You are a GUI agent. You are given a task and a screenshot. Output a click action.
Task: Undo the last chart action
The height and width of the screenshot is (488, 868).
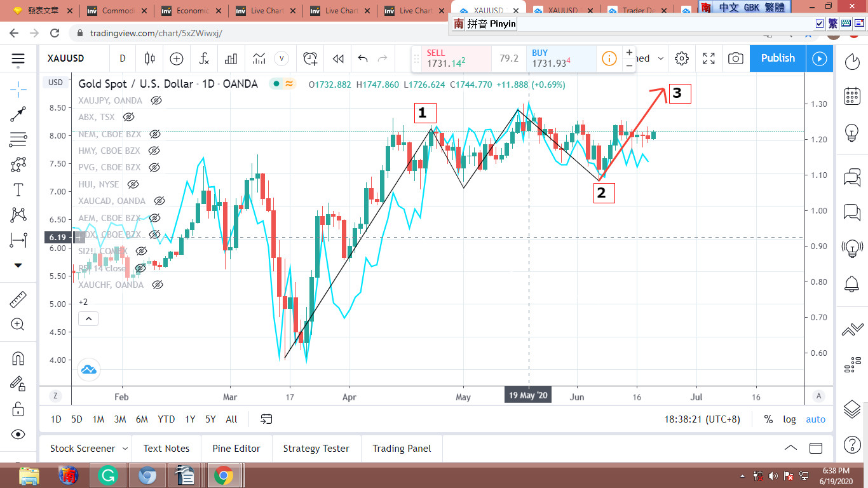363,58
